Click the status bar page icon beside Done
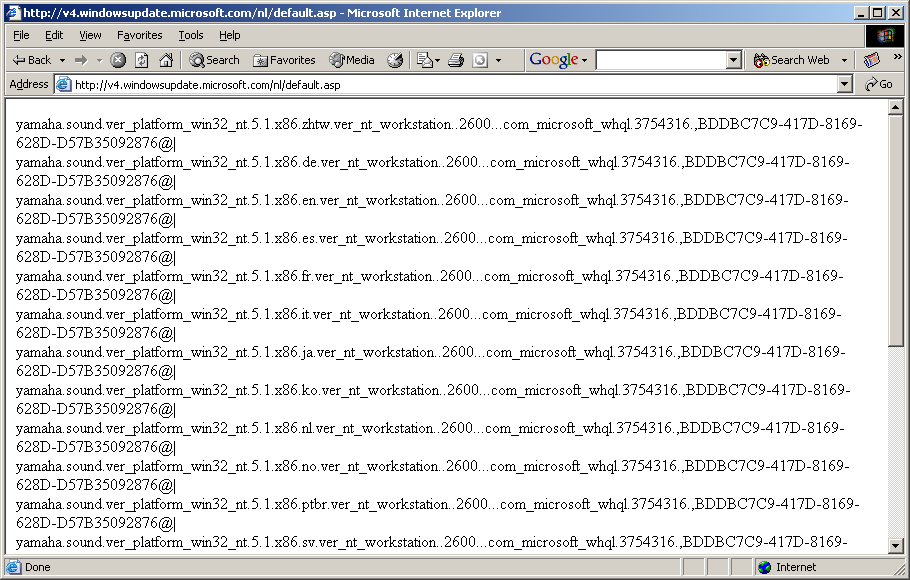 coord(13,567)
